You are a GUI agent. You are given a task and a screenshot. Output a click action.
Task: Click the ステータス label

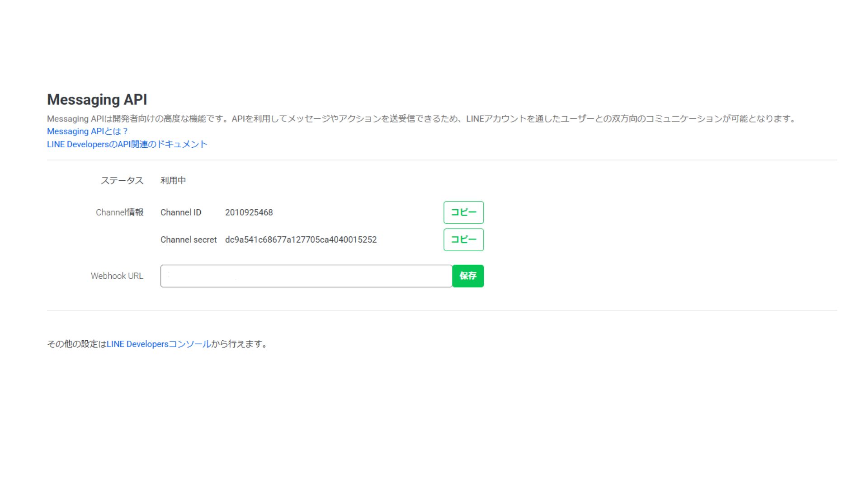pos(122,180)
